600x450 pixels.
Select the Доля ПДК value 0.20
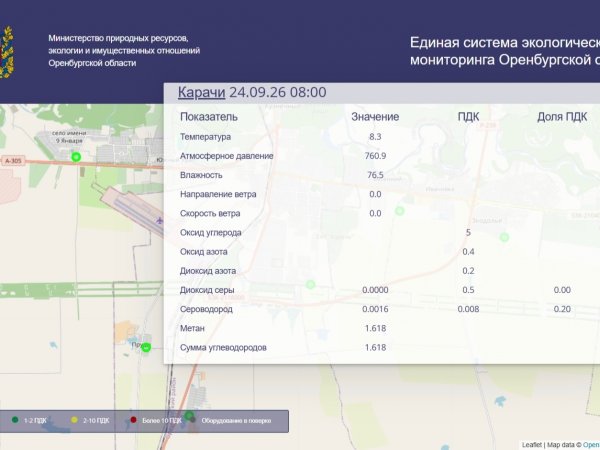562,309
